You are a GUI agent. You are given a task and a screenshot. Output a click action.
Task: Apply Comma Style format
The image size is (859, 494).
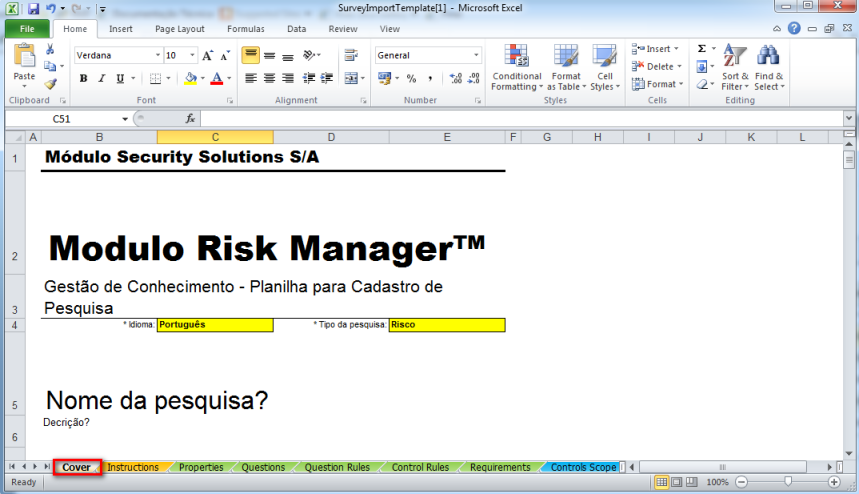[430, 78]
